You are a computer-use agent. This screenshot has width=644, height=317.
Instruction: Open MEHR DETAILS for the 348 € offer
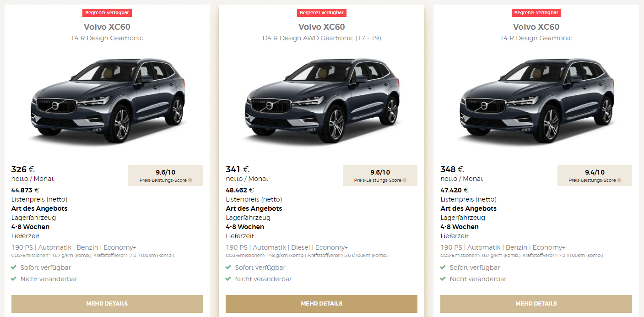coord(536,304)
